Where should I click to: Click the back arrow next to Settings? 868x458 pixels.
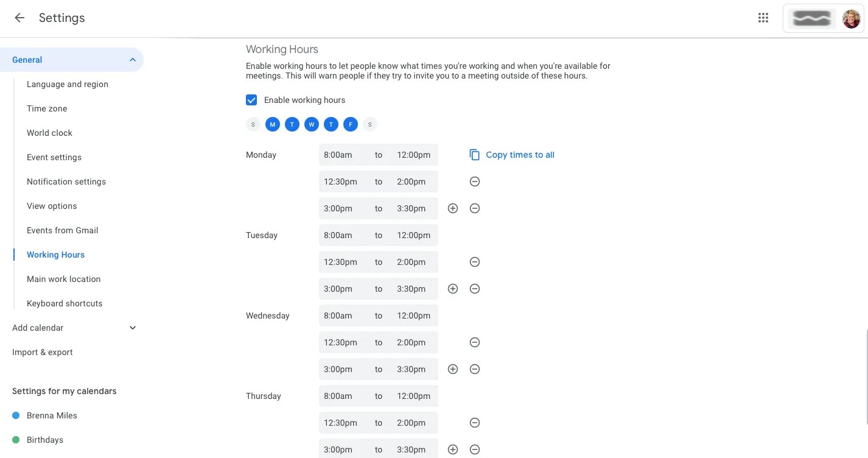pyautogui.click(x=19, y=18)
